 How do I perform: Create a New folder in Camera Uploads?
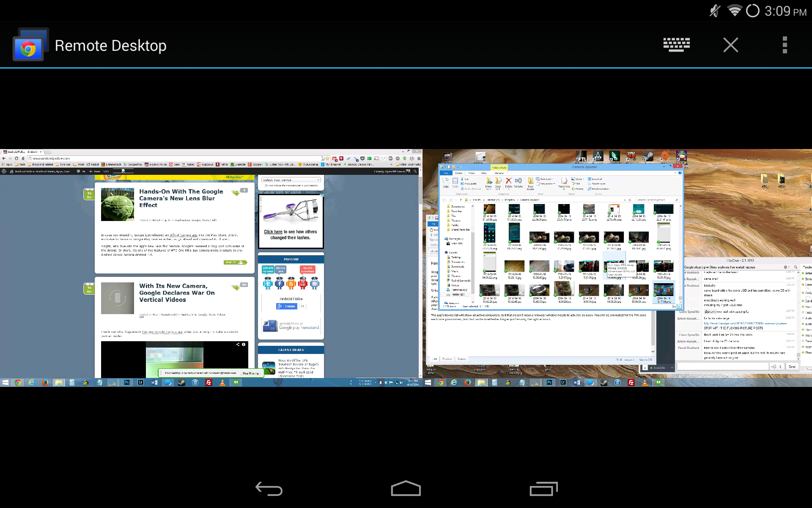530,184
